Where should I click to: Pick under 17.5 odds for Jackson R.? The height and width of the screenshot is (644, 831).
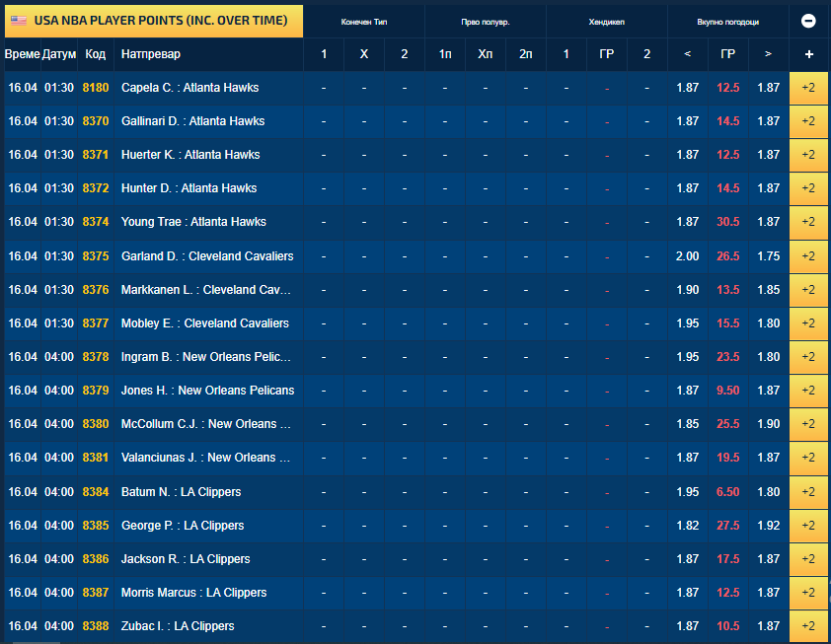click(687, 559)
